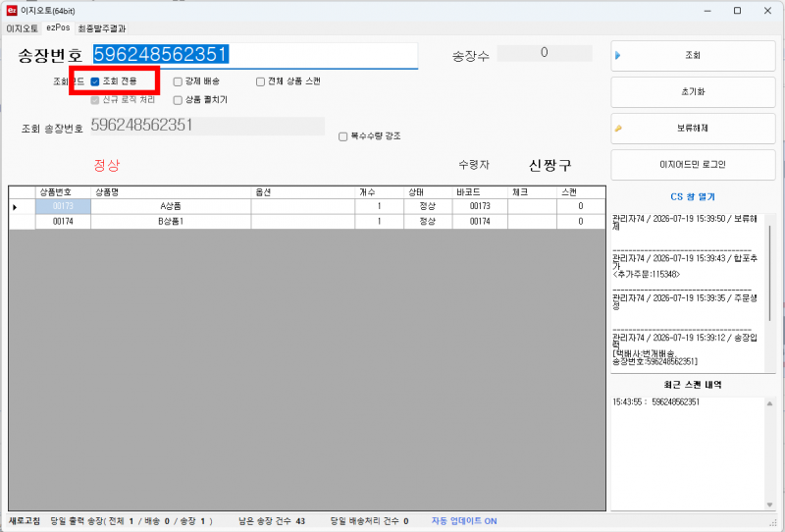785x532 pixels.
Task: Click row pointer arrow beside 00173
Action: (x=15, y=207)
